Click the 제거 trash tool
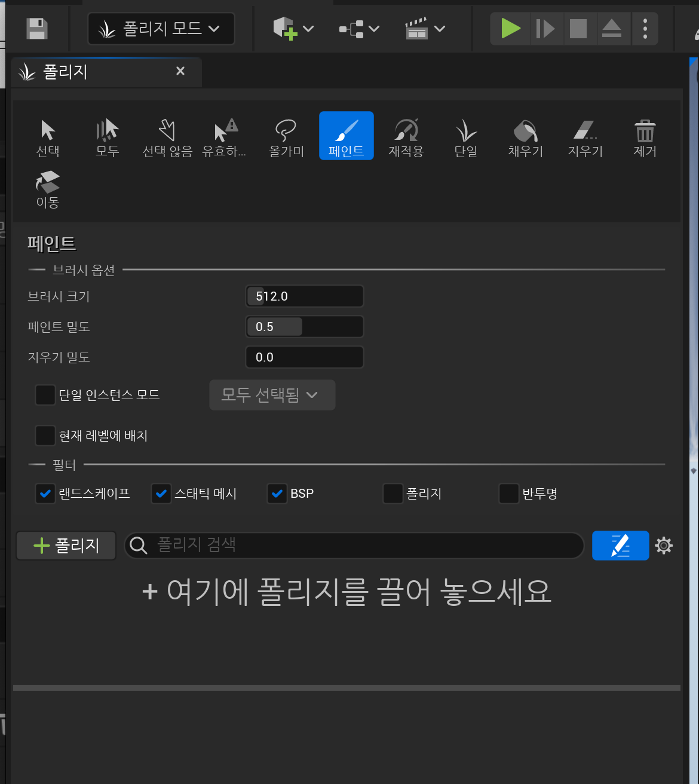 click(x=645, y=136)
